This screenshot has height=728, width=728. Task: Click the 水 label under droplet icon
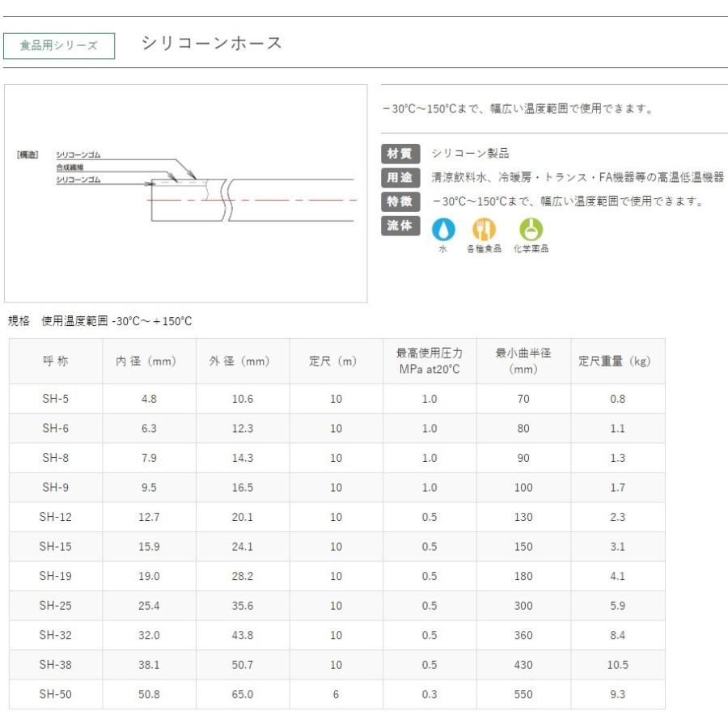443,249
